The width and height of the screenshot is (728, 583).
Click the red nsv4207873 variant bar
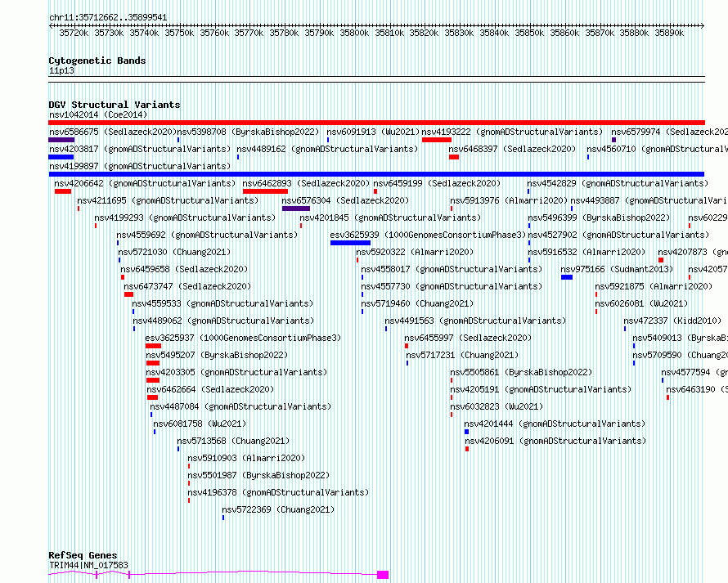661,260
